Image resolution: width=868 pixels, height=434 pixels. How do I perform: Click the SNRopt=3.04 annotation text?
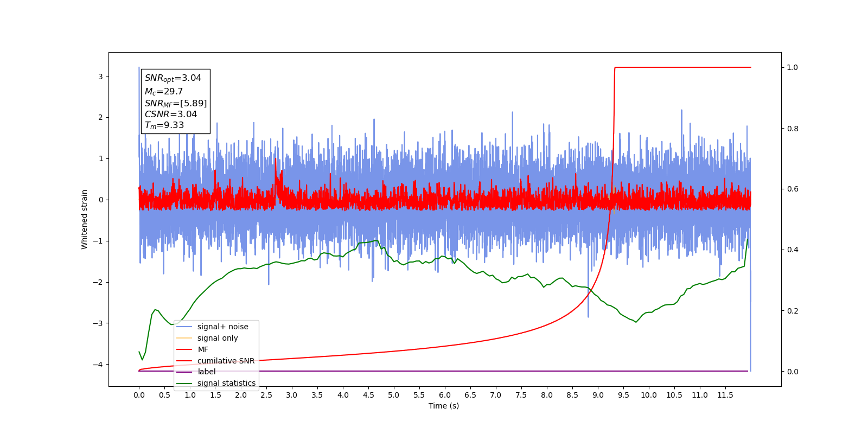pos(173,78)
